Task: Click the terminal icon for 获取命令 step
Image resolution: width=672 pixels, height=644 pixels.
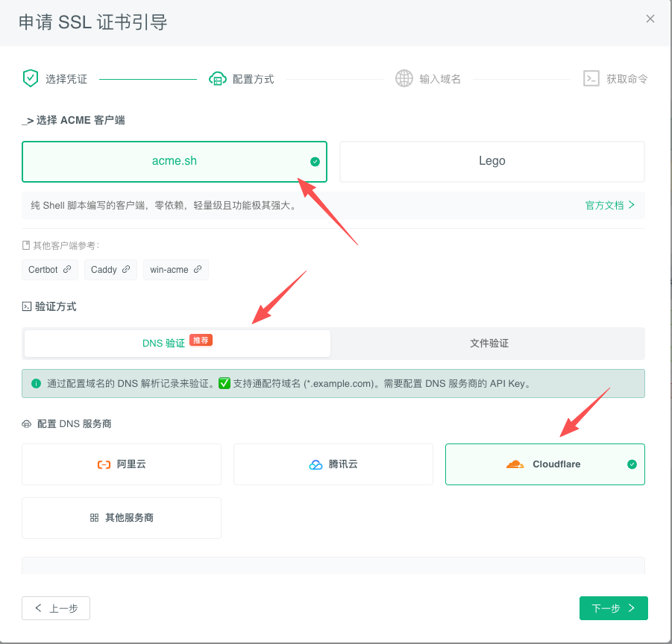Action: coord(591,78)
